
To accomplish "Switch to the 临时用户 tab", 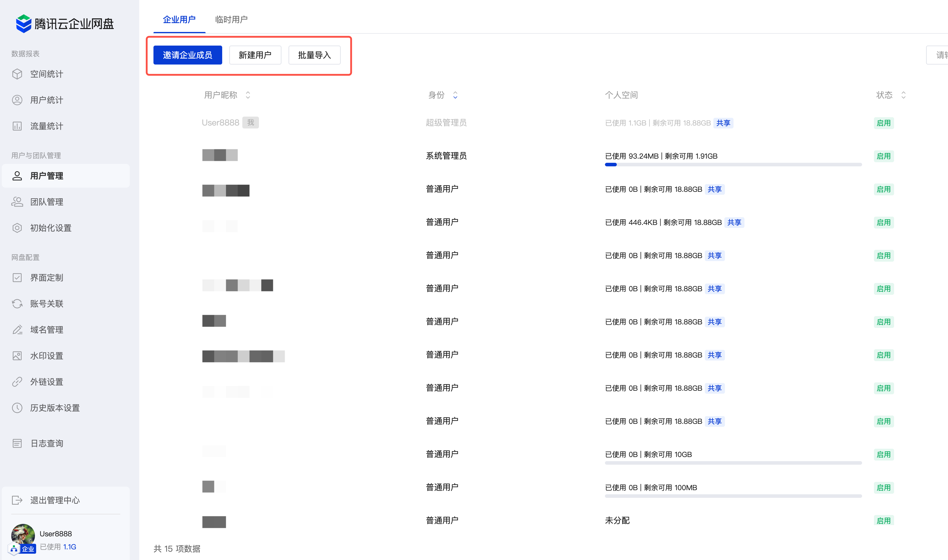I will (231, 20).
